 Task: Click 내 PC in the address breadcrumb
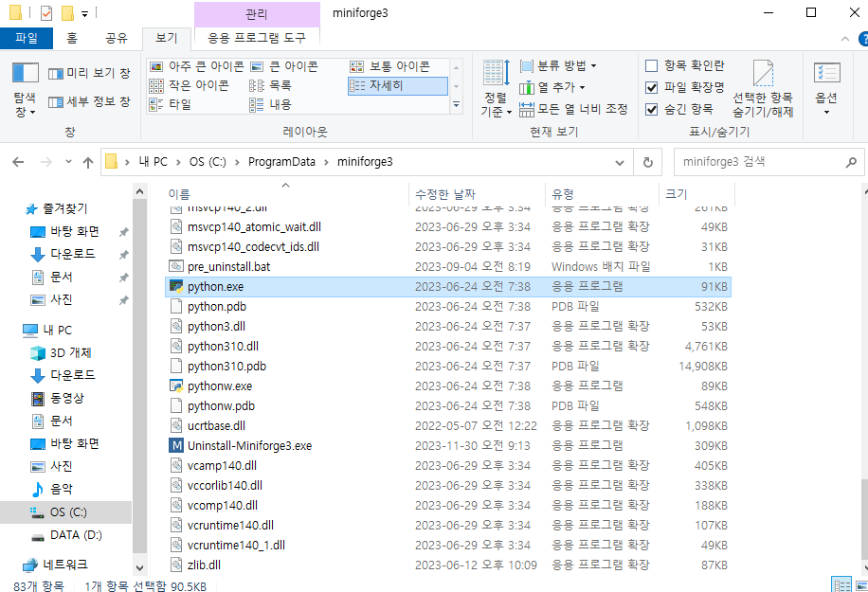tap(153, 162)
